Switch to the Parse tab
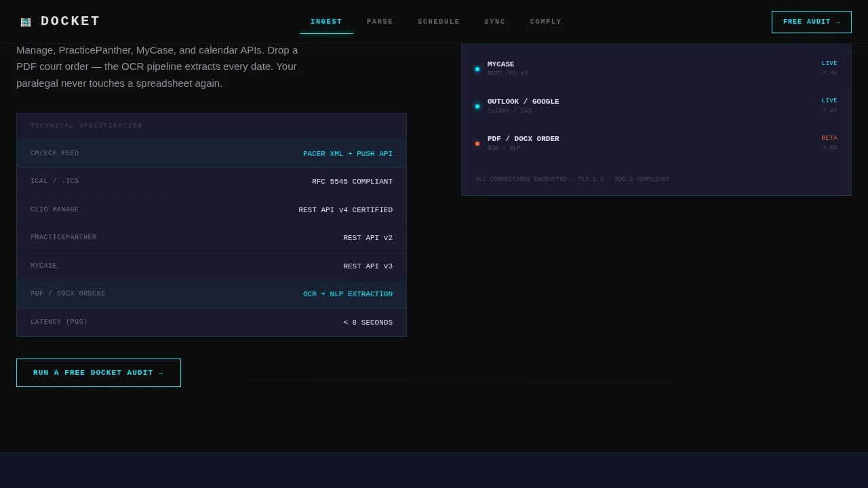Image resolution: width=868 pixels, height=488 pixels. pyautogui.click(x=380, y=22)
